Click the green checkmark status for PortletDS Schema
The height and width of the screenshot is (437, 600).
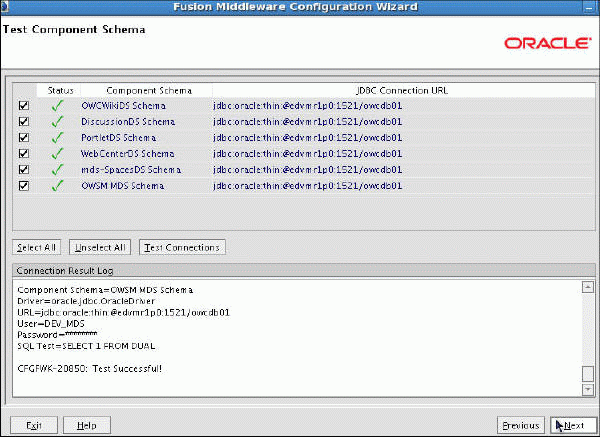click(x=57, y=138)
